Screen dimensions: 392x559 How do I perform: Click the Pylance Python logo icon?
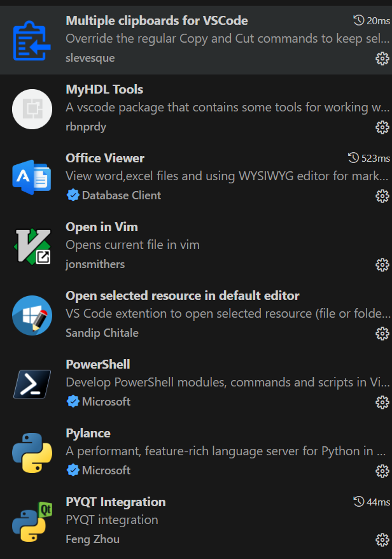(x=32, y=453)
